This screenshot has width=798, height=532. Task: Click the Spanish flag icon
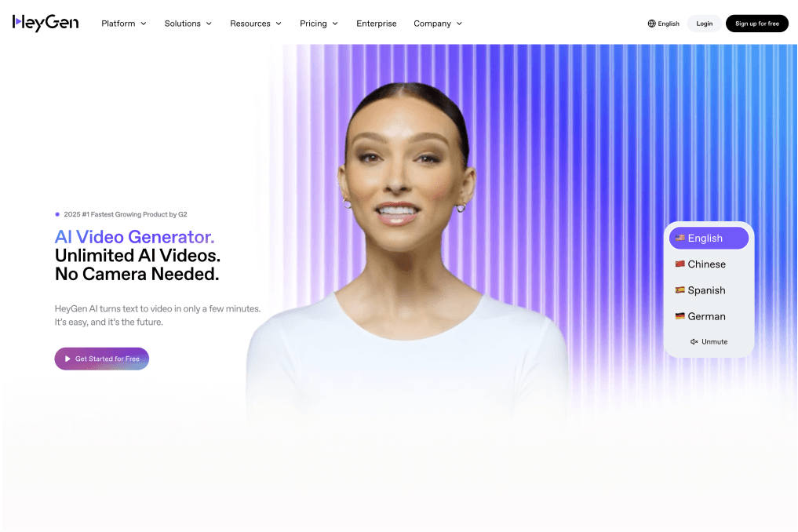click(x=679, y=290)
